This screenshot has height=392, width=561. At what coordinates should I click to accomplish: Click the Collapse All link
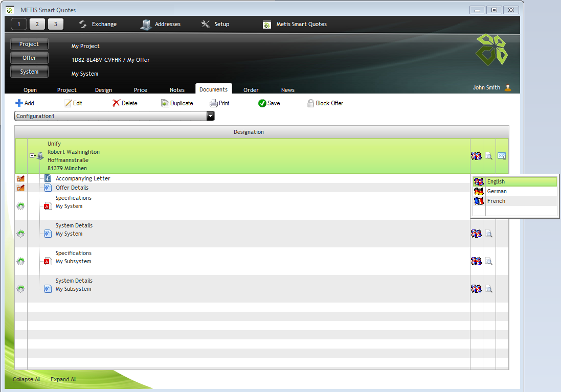coord(26,379)
